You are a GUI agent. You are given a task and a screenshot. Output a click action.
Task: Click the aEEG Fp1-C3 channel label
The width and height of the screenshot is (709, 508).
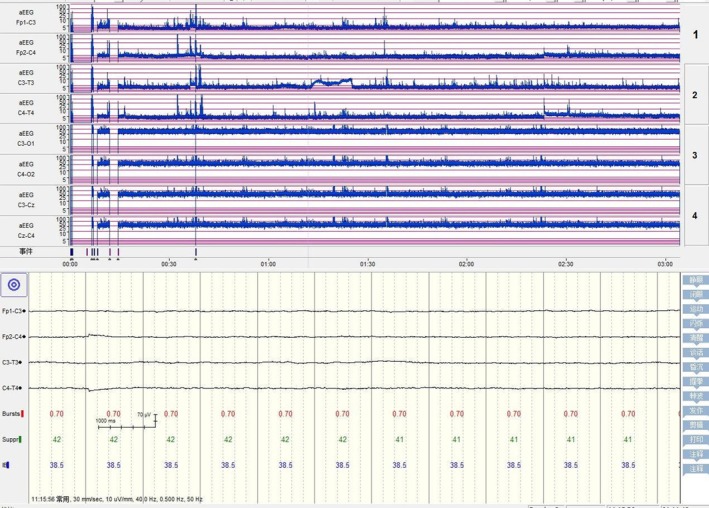point(26,17)
